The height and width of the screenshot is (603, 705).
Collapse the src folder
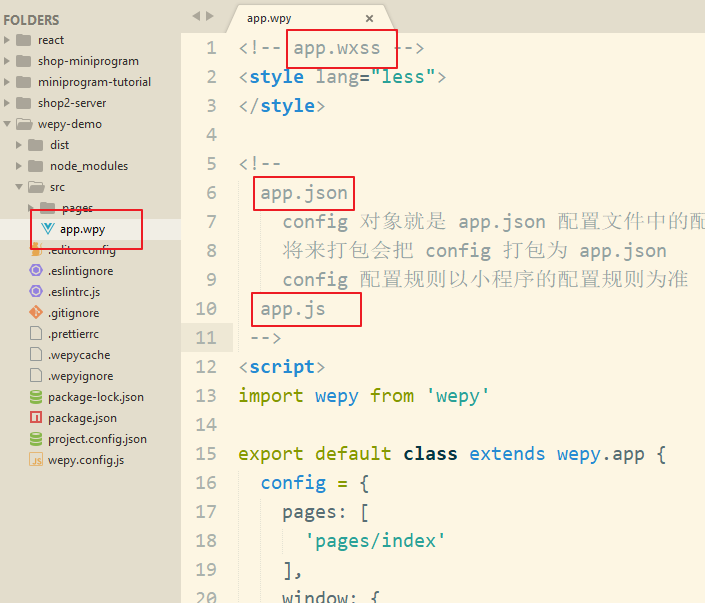click(57, 187)
